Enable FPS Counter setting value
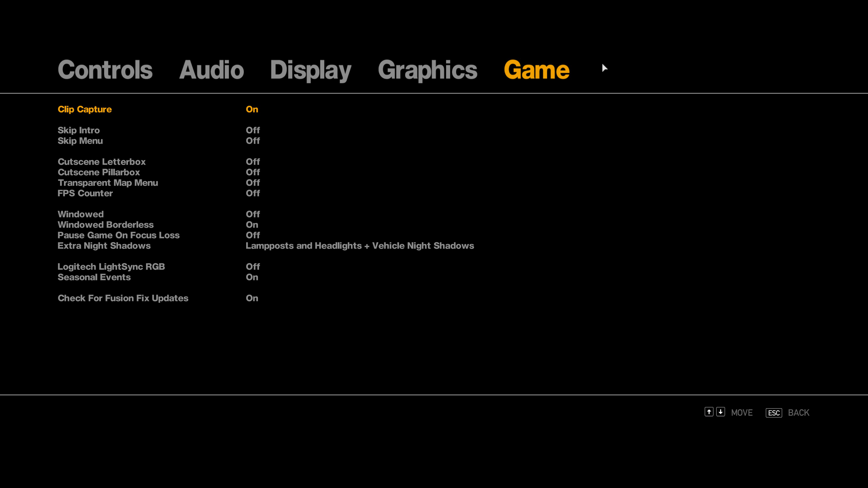The width and height of the screenshot is (868, 488). click(x=253, y=193)
